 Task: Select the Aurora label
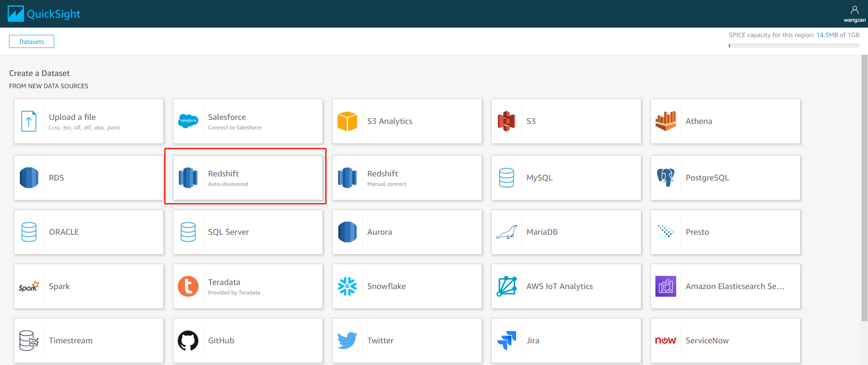coord(379,232)
